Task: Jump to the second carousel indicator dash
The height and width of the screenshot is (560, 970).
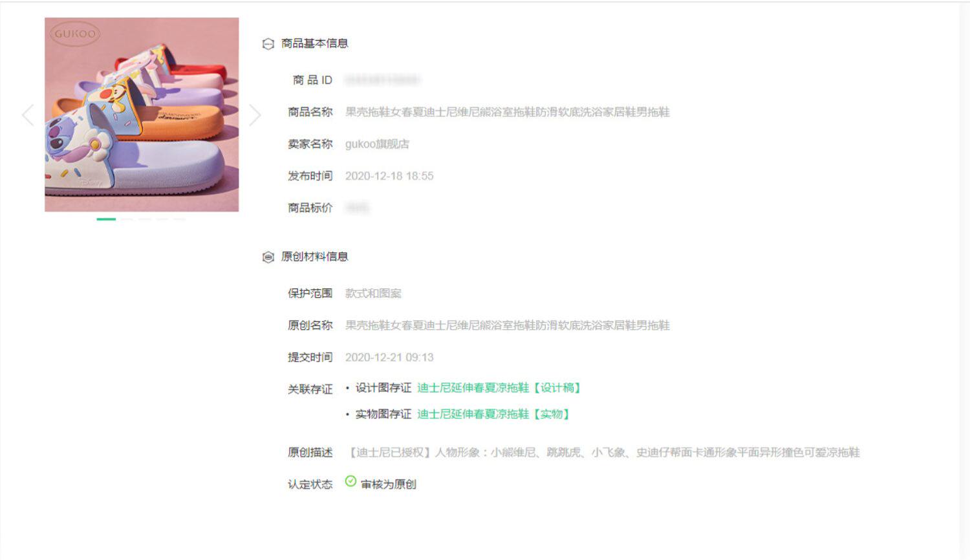Action: [x=127, y=219]
